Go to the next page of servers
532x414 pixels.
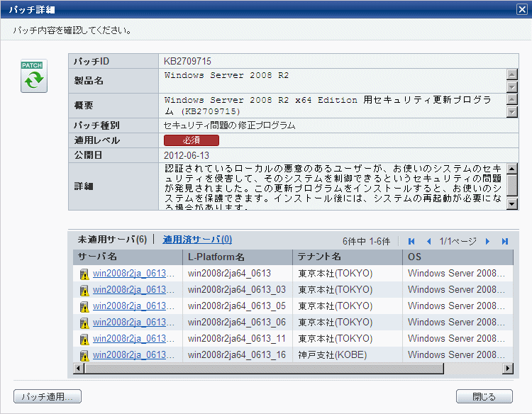[x=487, y=242]
